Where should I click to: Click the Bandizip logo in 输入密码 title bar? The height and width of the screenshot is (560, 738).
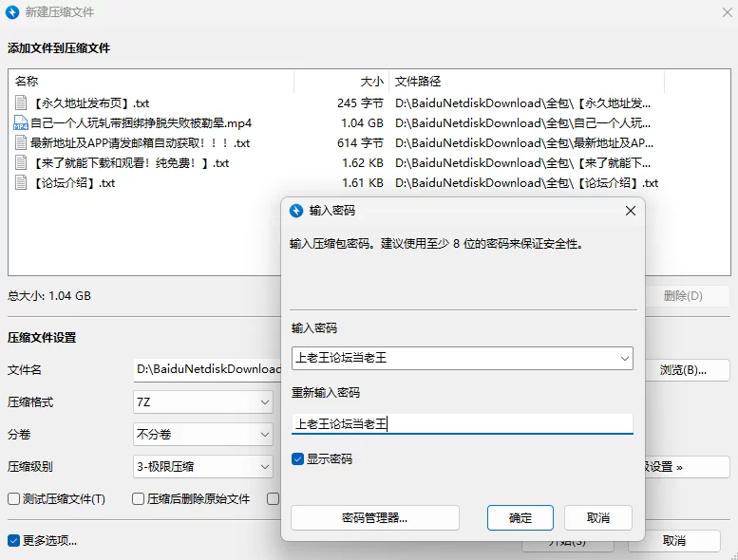pyautogui.click(x=295, y=211)
